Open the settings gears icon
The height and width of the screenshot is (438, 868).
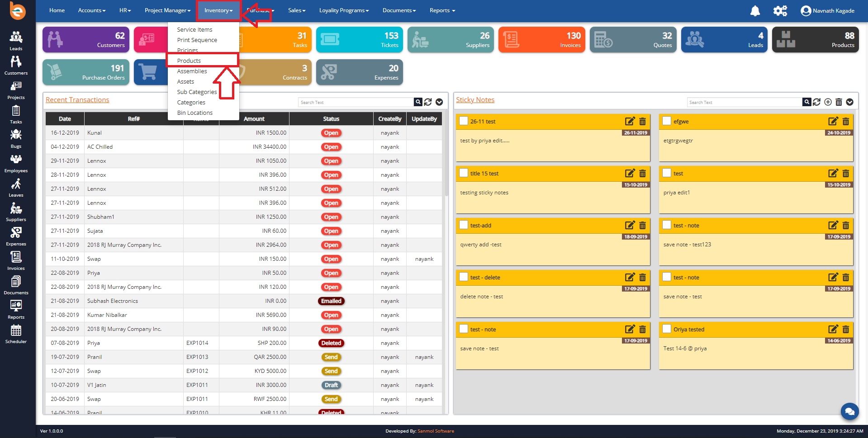pyautogui.click(x=780, y=10)
